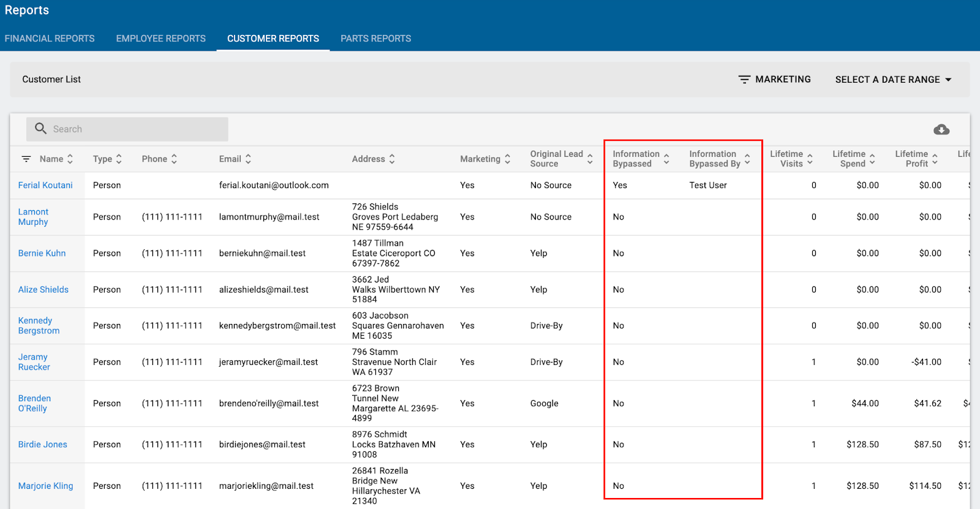Click address 8976 Schmidt Locks Batzhaven
Image resolution: width=980 pixels, height=509 pixels.
(x=394, y=444)
